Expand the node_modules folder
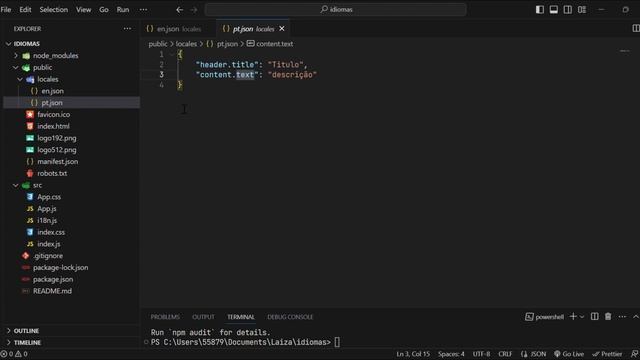Viewport: 640px width, 360px height. [x=55, y=56]
